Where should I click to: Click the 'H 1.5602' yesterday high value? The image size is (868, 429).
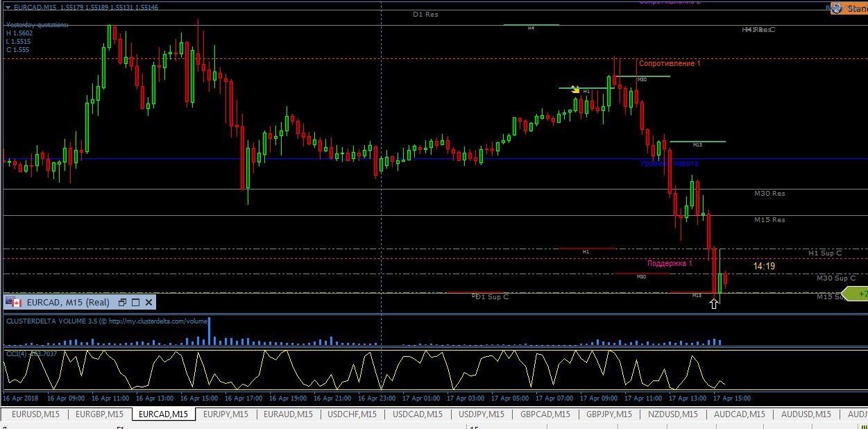[x=19, y=33]
